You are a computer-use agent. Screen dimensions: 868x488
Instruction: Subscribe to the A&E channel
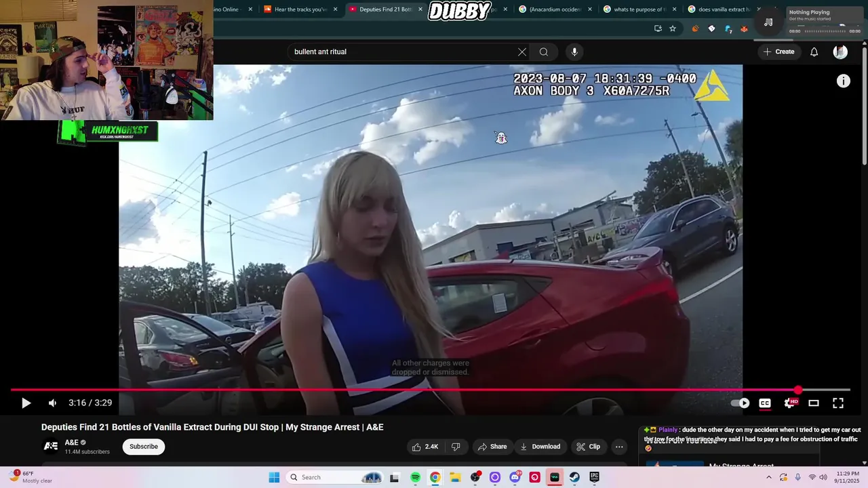point(144,447)
